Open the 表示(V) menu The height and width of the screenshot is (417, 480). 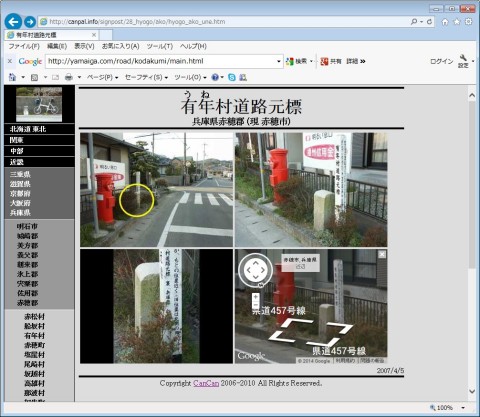(x=84, y=46)
